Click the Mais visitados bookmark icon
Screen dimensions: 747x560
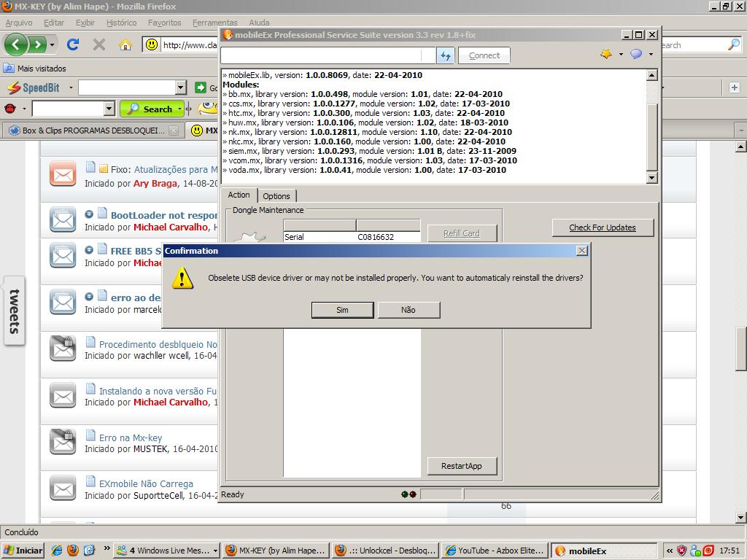(x=9, y=68)
